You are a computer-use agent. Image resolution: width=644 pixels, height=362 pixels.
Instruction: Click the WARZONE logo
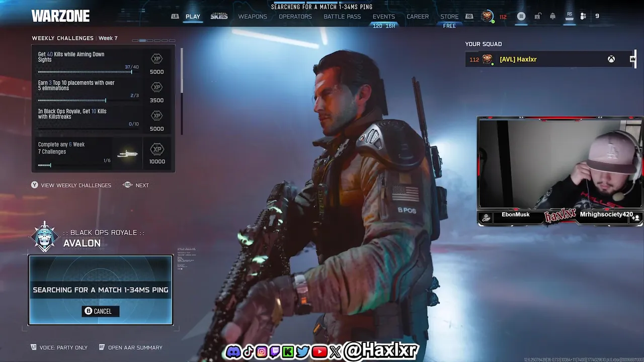pyautogui.click(x=60, y=16)
